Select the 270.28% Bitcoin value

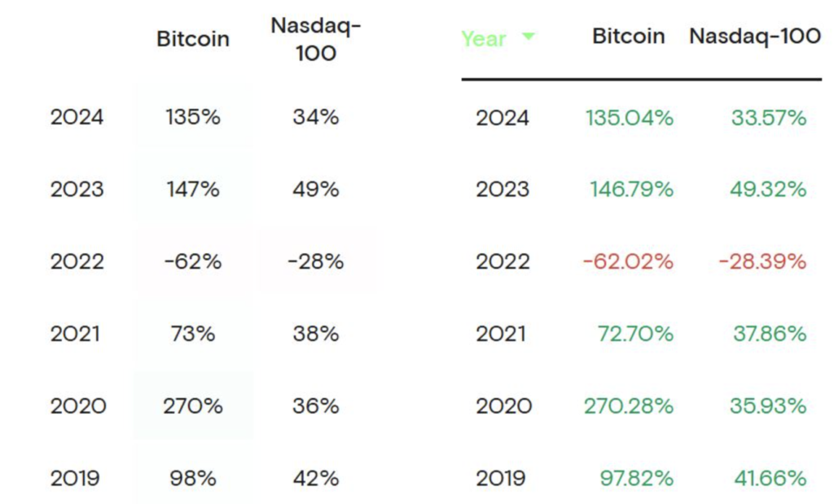629,405
